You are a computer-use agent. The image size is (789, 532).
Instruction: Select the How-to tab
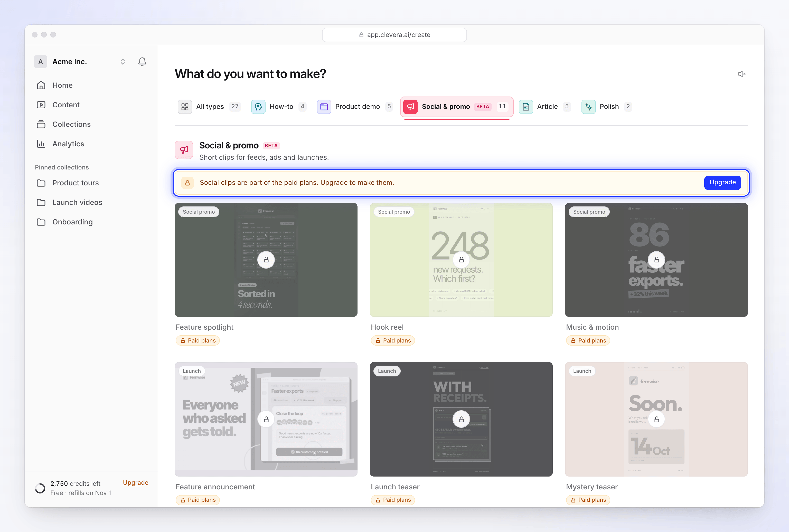tap(279, 107)
